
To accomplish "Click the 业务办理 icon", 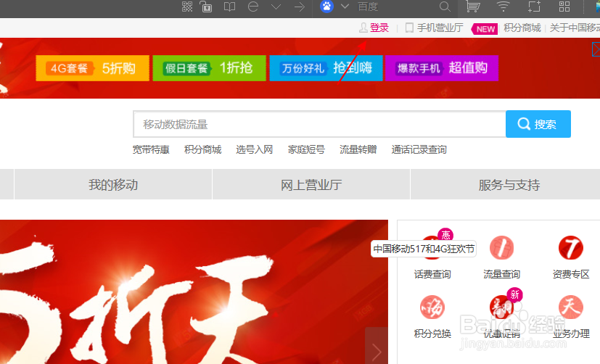I will 570,307.
